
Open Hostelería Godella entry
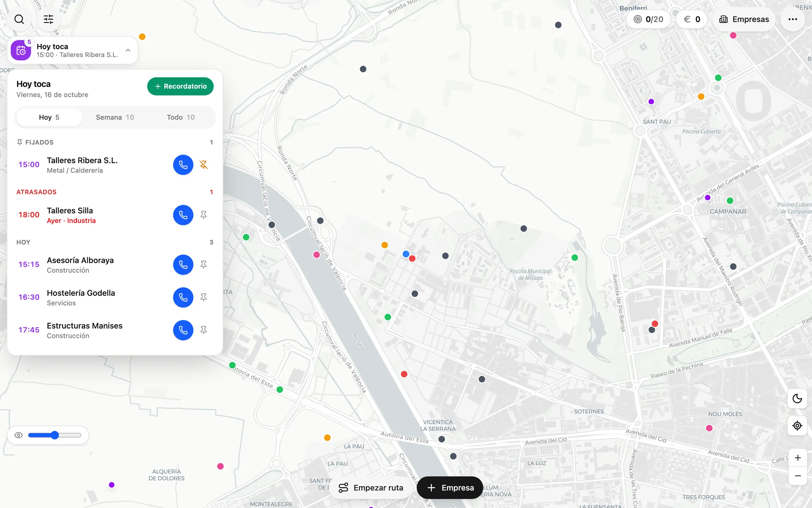point(115,297)
